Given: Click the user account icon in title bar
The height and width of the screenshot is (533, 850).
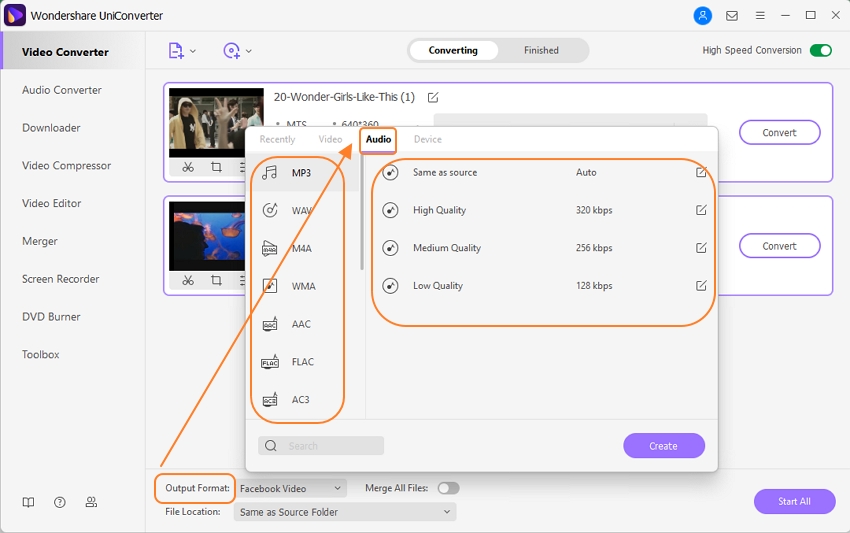Looking at the screenshot, I should coord(704,16).
